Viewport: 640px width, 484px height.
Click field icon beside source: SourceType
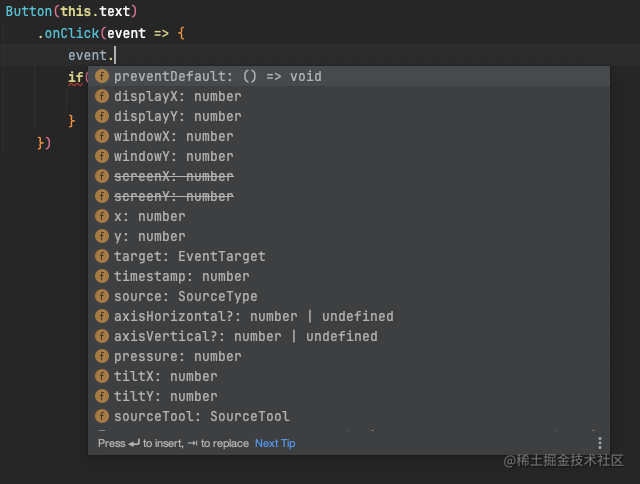(x=102, y=296)
